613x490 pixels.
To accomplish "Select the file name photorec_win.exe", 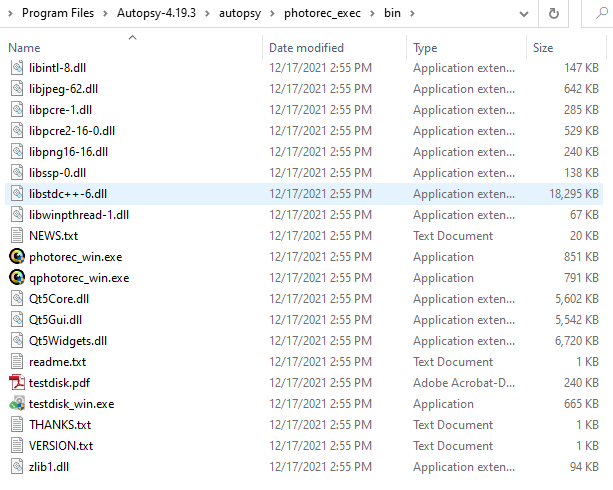I will coord(76,257).
